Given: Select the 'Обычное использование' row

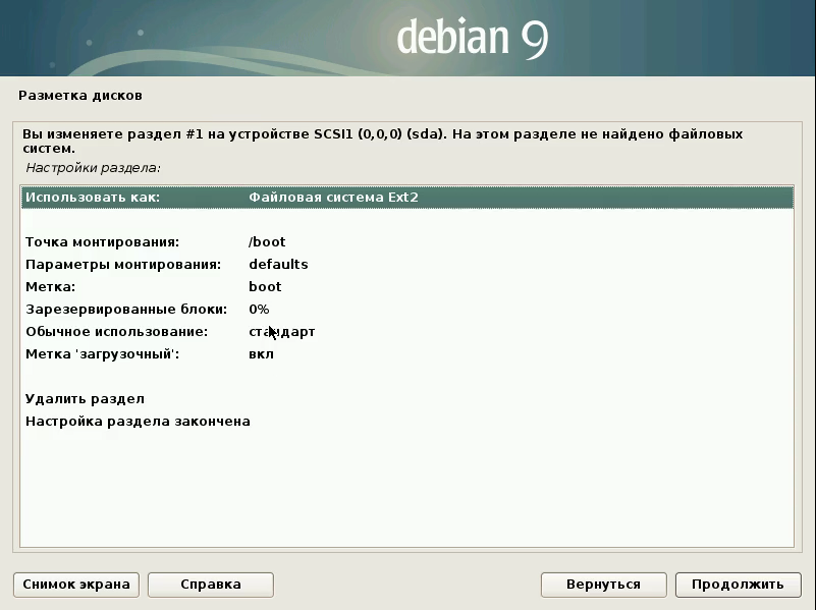Looking at the screenshot, I should (116, 331).
